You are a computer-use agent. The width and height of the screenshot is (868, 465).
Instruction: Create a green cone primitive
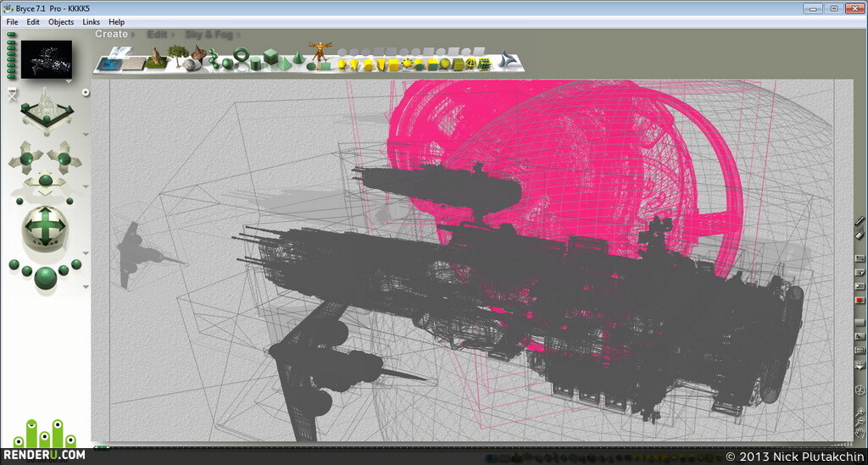click(x=298, y=58)
